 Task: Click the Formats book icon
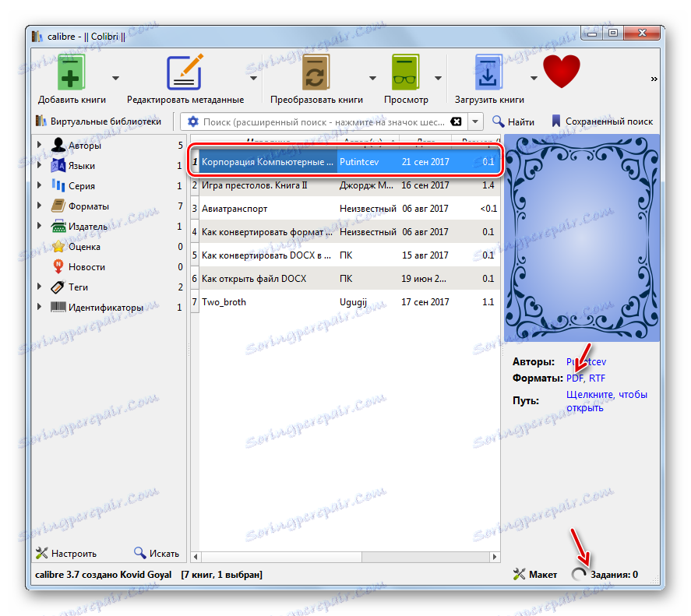coord(58,206)
